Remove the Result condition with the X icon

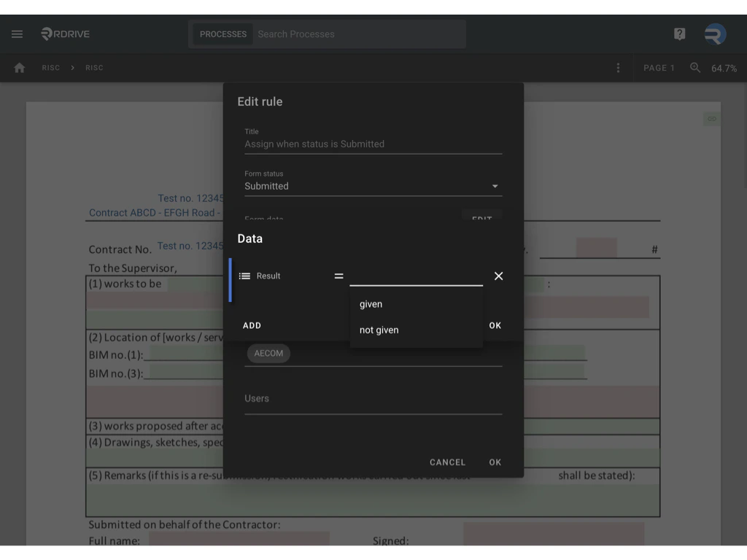[498, 276]
